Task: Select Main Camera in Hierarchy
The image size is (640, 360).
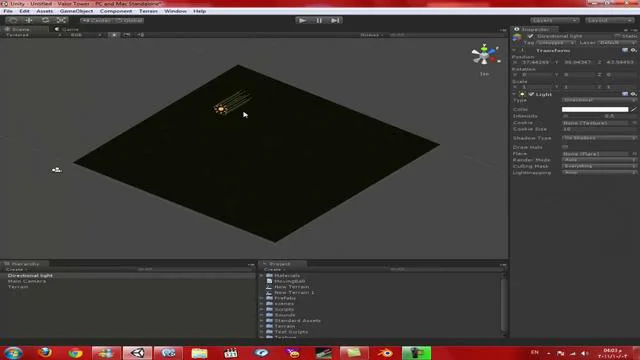Action: coord(27,281)
